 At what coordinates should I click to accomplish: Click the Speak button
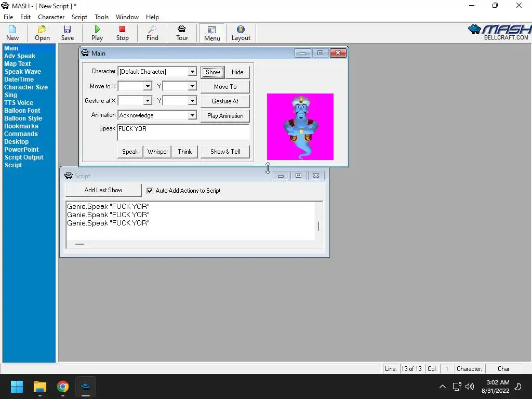pyautogui.click(x=130, y=152)
